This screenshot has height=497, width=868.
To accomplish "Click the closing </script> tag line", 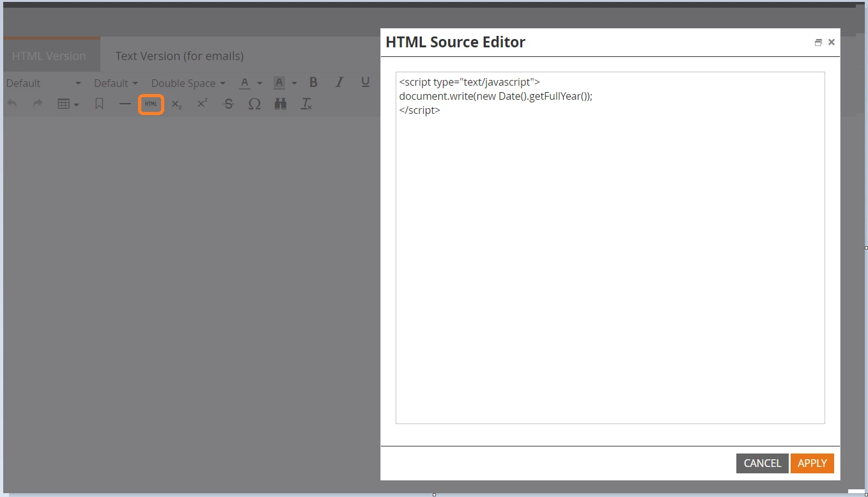I will tap(419, 110).
